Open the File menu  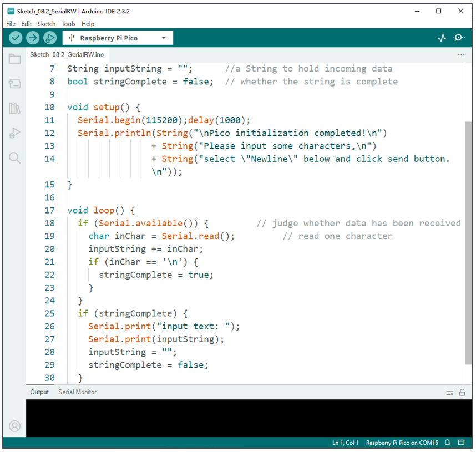click(x=11, y=24)
